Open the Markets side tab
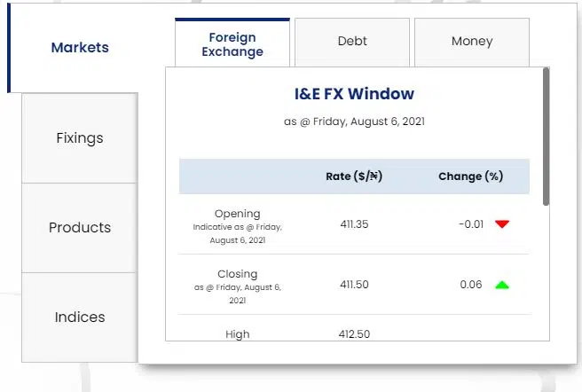Screen dimensions: 582x392 tap(80, 48)
